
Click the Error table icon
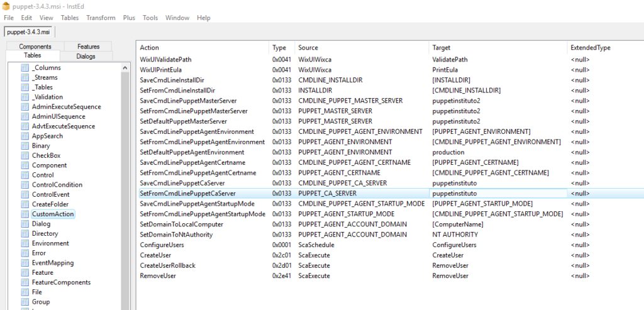pyautogui.click(x=25, y=253)
